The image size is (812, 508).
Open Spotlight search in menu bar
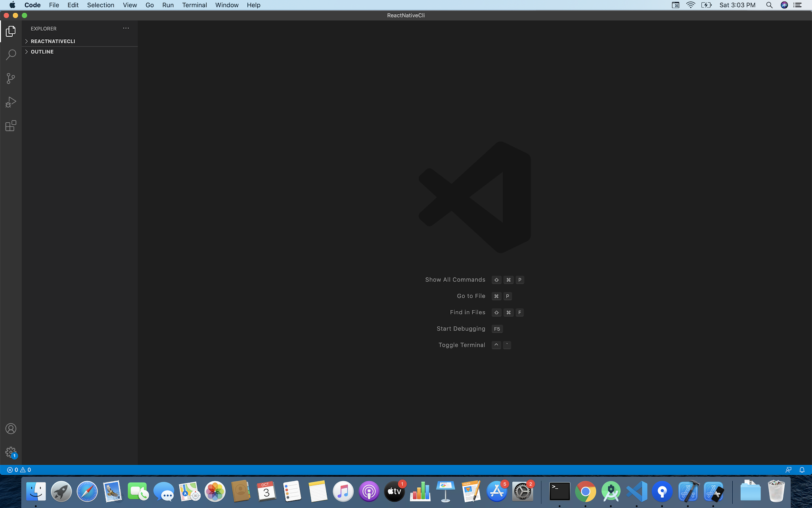[769, 5]
